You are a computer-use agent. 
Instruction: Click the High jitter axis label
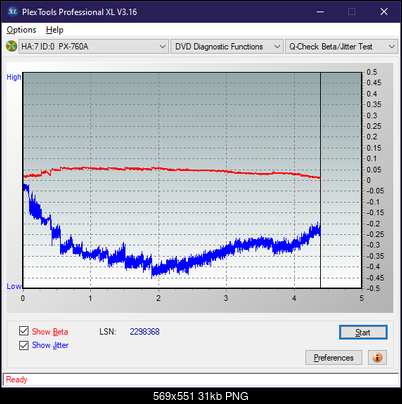click(x=14, y=77)
